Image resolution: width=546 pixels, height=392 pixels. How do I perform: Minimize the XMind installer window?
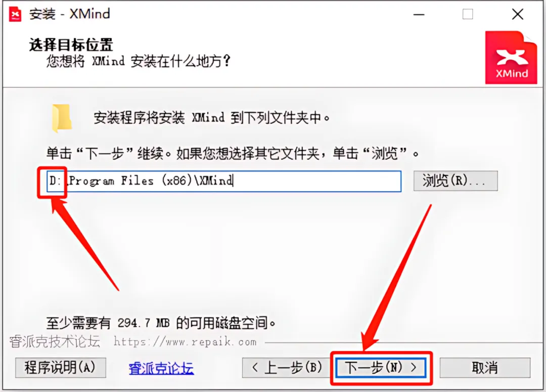click(419, 15)
